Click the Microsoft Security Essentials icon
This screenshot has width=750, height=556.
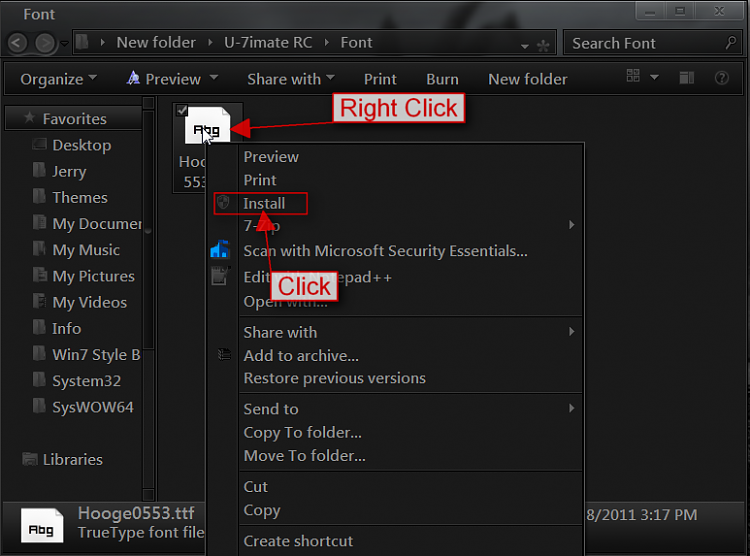(220, 249)
